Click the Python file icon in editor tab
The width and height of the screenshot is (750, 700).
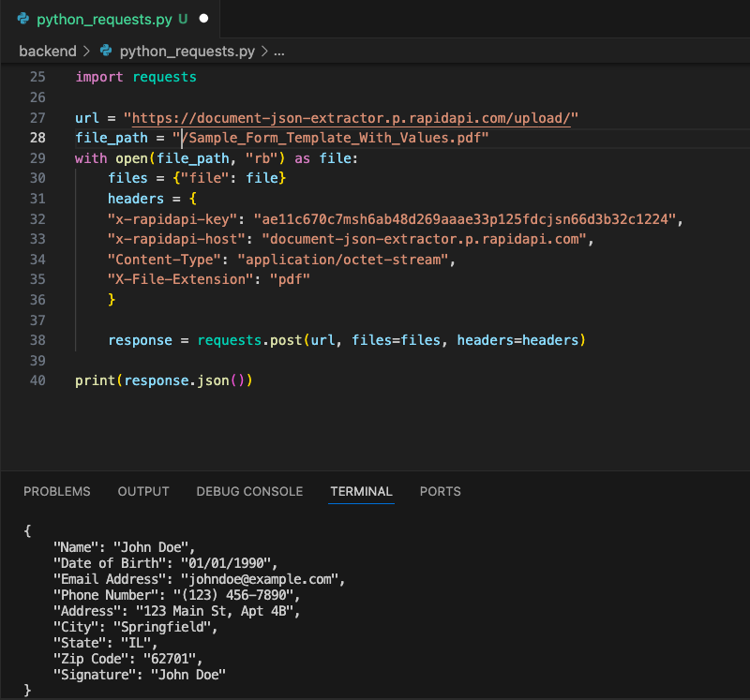[23, 19]
